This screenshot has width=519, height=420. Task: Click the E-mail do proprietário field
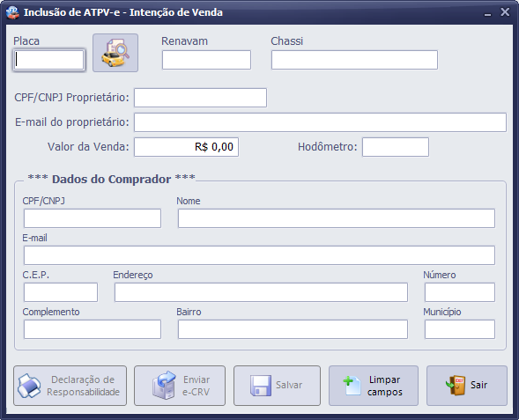pos(320,122)
